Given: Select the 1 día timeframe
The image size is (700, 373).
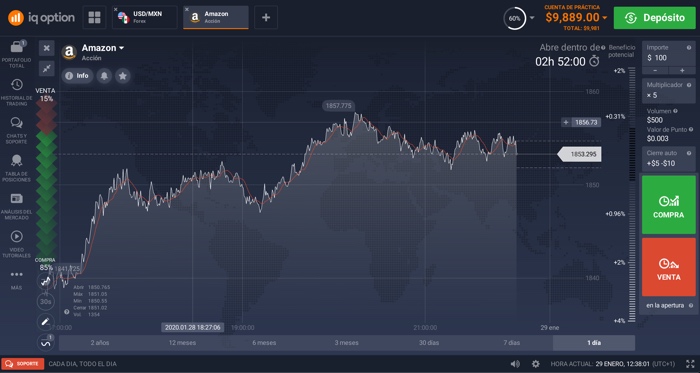Looking at the screenshot, I should [594, 343].
